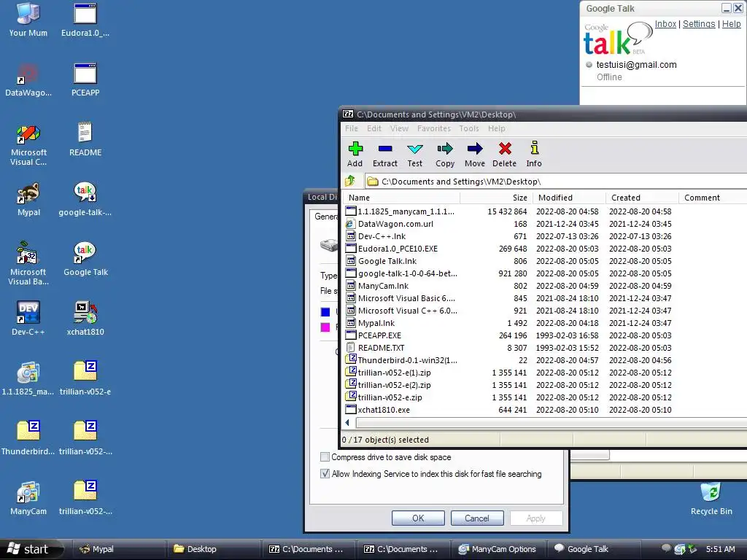
Task: Open the Tools menu in 7-Zip
Action: (x=469, y=128)
